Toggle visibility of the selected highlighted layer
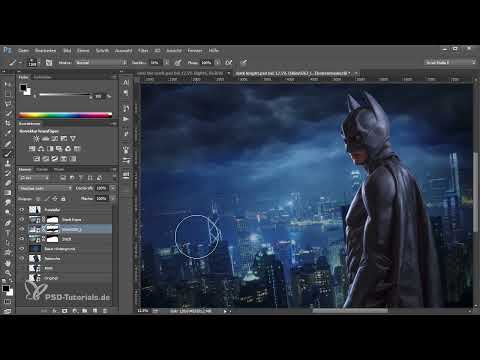This screenshot has height=360, width=480. tap(22, 229)
